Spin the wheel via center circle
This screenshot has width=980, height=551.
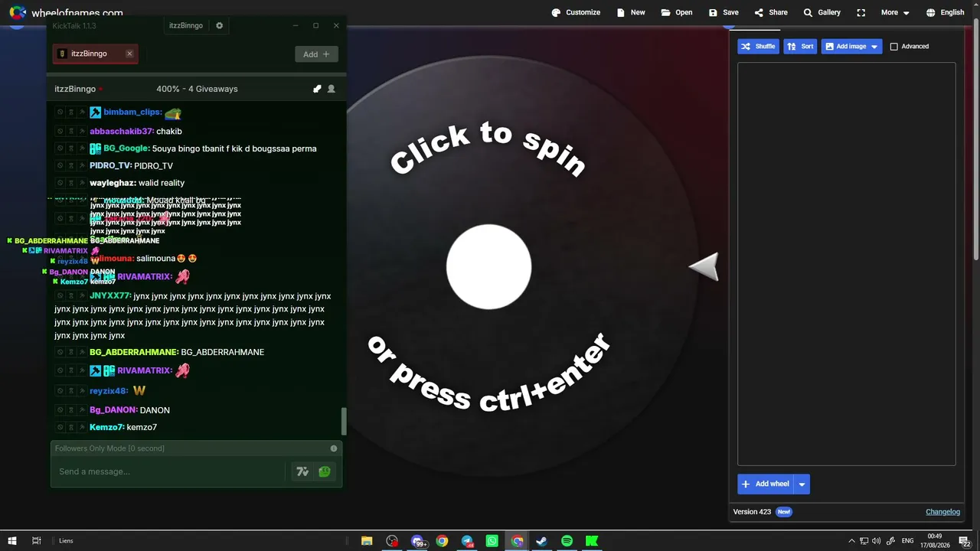pyautogui.click(x=488, y=267)
